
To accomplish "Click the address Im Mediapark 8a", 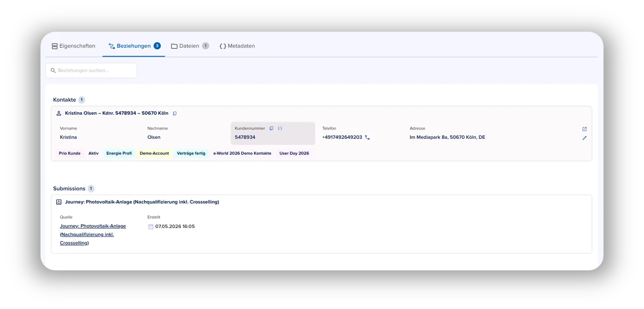I will [448, 137].
